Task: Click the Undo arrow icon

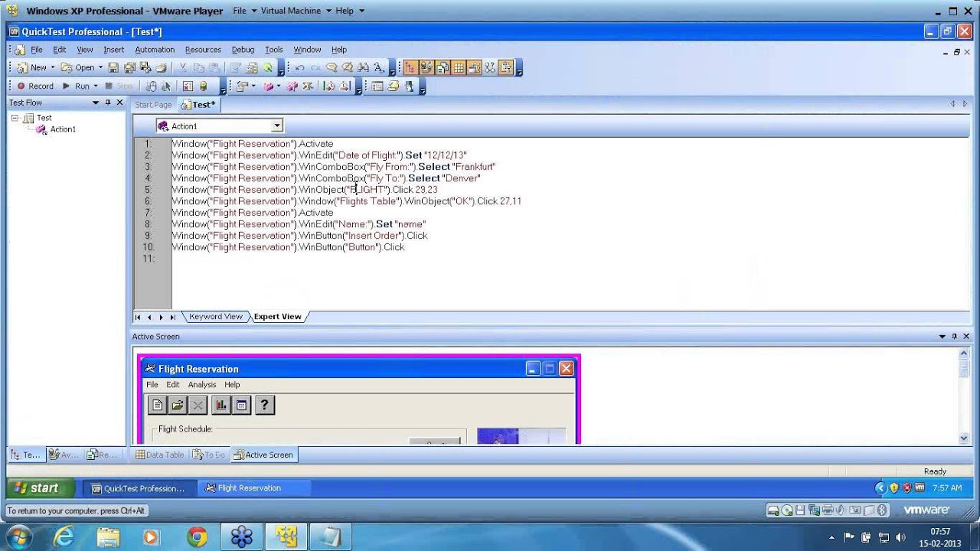Action: coord(300,67)
